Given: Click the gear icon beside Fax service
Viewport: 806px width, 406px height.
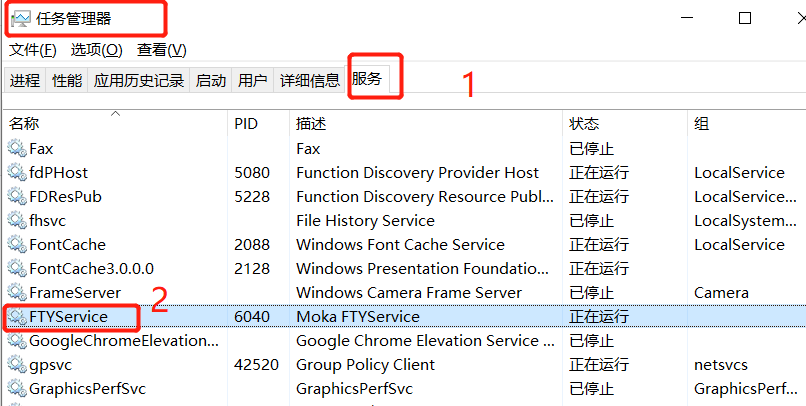Looking at the screenshot, I should [x=17, y=148].
